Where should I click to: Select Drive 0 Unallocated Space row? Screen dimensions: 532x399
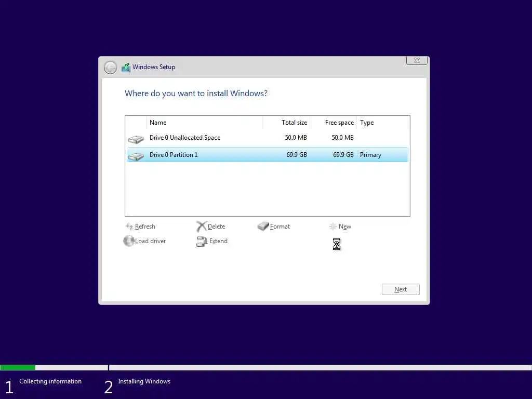click(268, 138)
